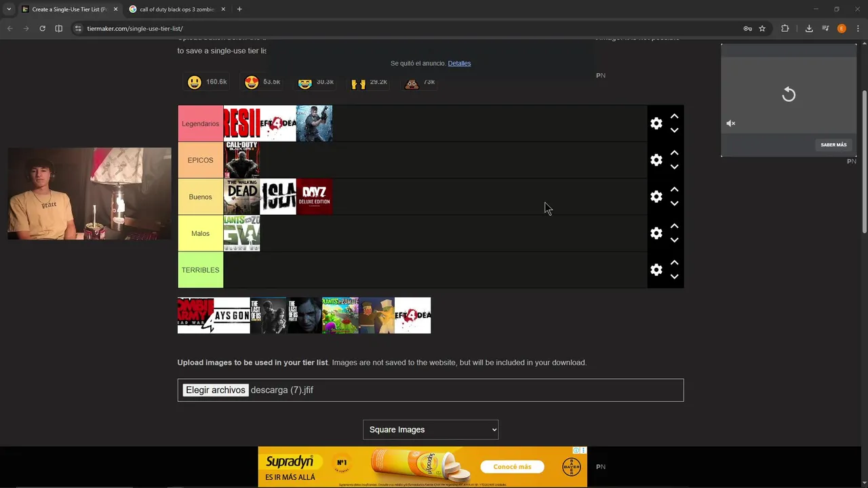Image resolution: width=868 pixels, height=488 pixels.
Task: Move EPICOS row down with arrow
Action: [674, 167]
